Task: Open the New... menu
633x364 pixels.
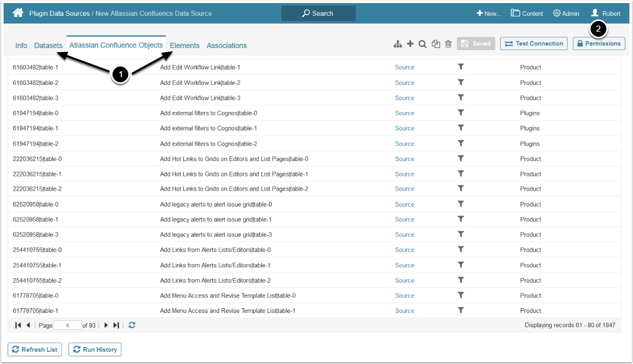Action: click(x=488, y=13)
